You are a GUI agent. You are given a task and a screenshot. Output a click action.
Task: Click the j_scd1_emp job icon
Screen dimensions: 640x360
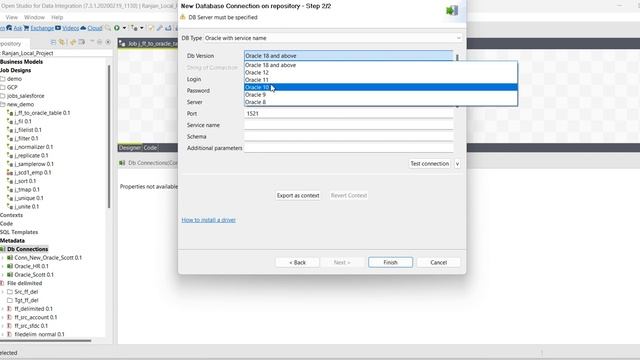tap(10, 173)
